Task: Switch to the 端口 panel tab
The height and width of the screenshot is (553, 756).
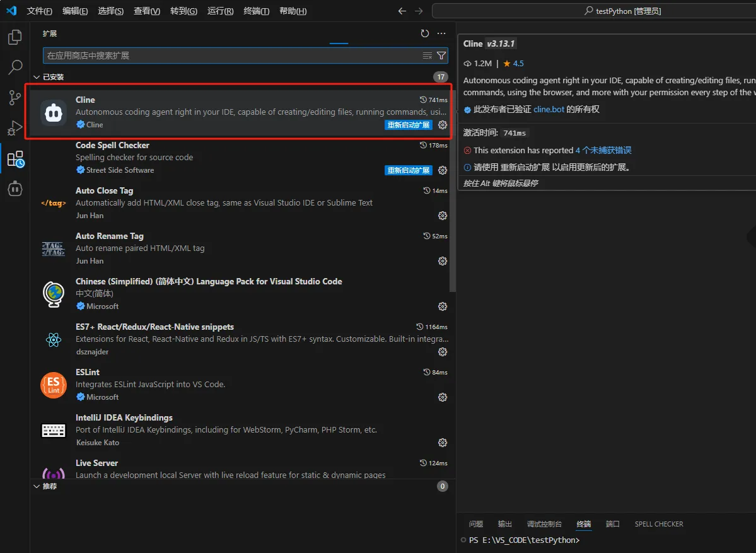Action: tap(612, 524)
